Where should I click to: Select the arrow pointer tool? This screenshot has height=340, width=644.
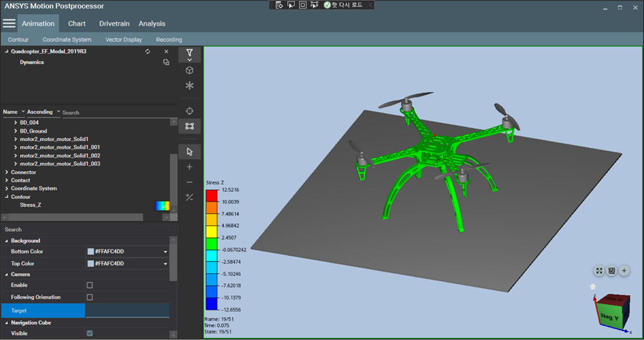[189, 151]
